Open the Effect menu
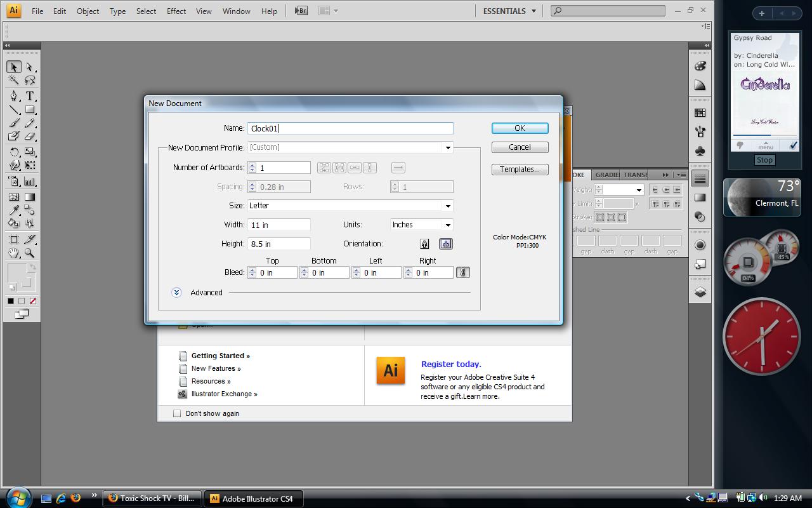 [176, 11]
